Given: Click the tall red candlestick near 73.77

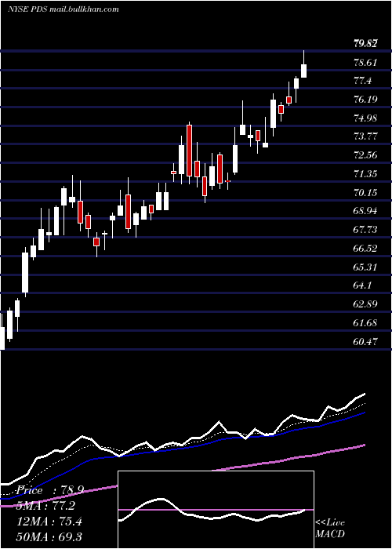Looking at the screenshot, I should click(190, 151).
